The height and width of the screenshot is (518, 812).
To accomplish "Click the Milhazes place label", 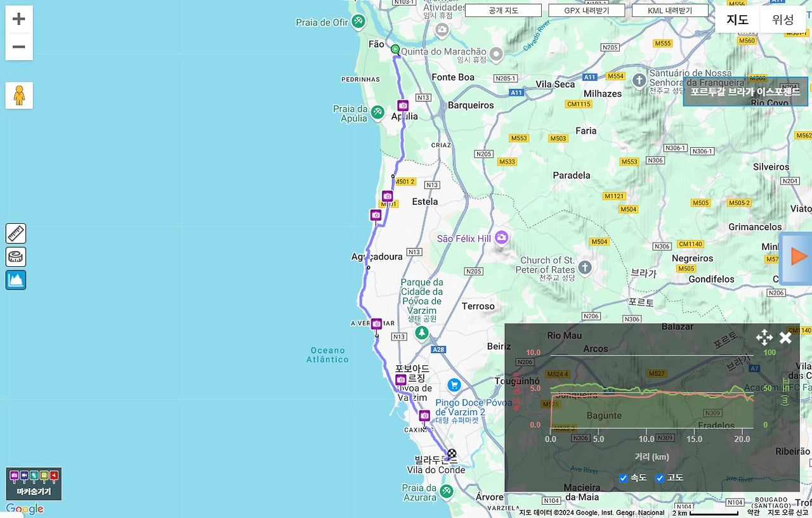I will click(603, 94).
